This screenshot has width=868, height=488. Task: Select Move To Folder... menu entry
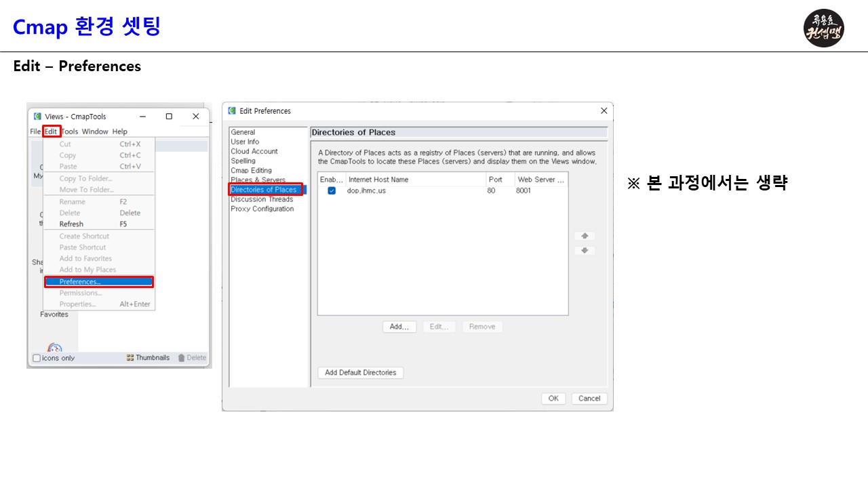pos(99,190)
